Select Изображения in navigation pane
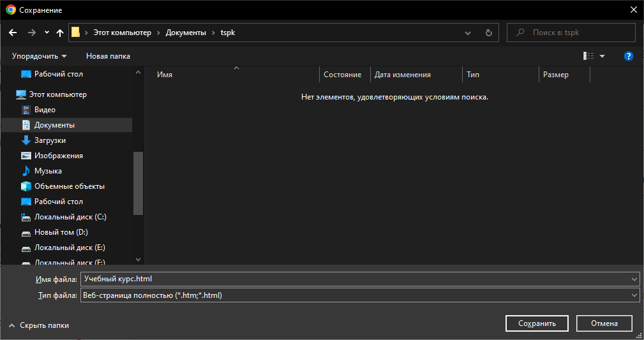 coord(58,156)
